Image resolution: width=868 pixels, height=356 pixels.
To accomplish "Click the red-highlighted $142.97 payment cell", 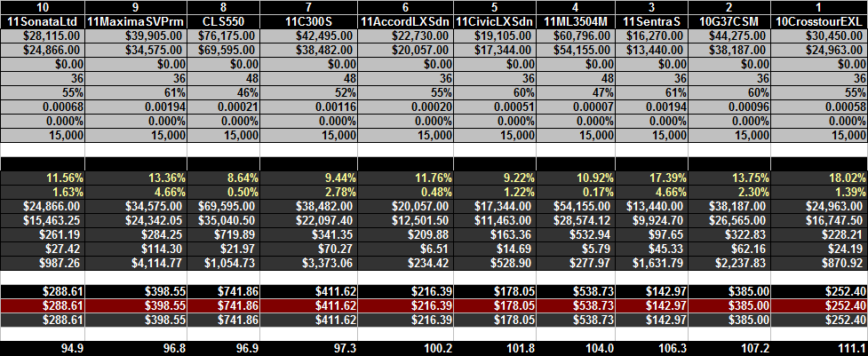I will [x=651, y=305].
